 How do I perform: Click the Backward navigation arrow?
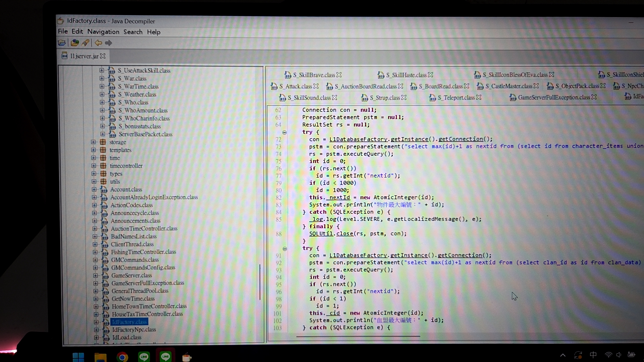pyautogui.click(x=98, y=43)
